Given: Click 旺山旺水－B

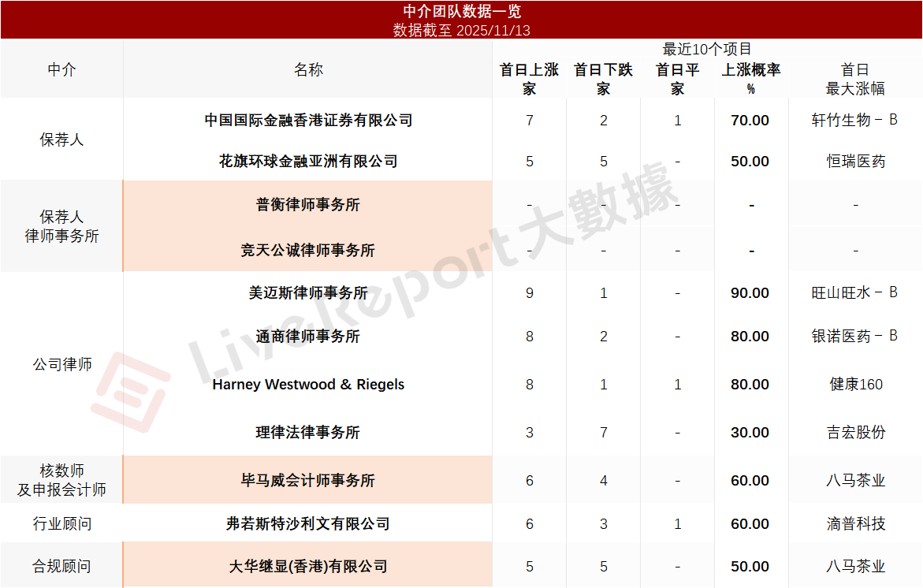Looking at the screenshot, I should 854,292.
